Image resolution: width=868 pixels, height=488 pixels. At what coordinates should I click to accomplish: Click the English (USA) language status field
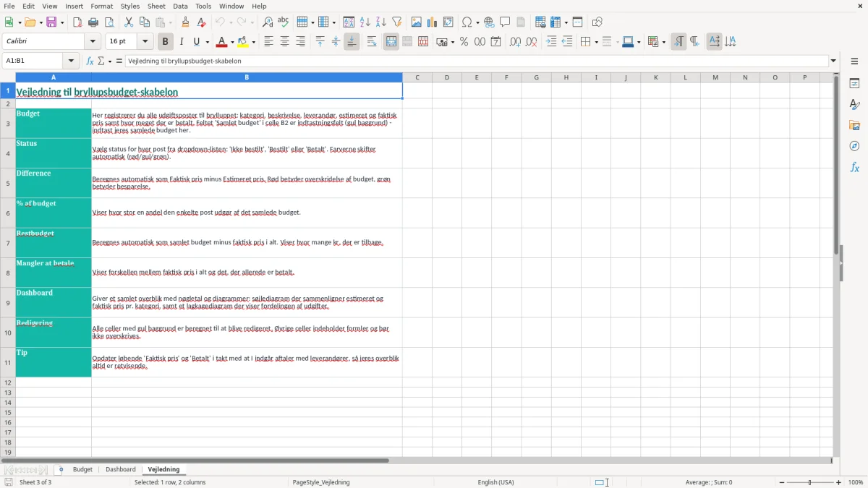[495, 482]
